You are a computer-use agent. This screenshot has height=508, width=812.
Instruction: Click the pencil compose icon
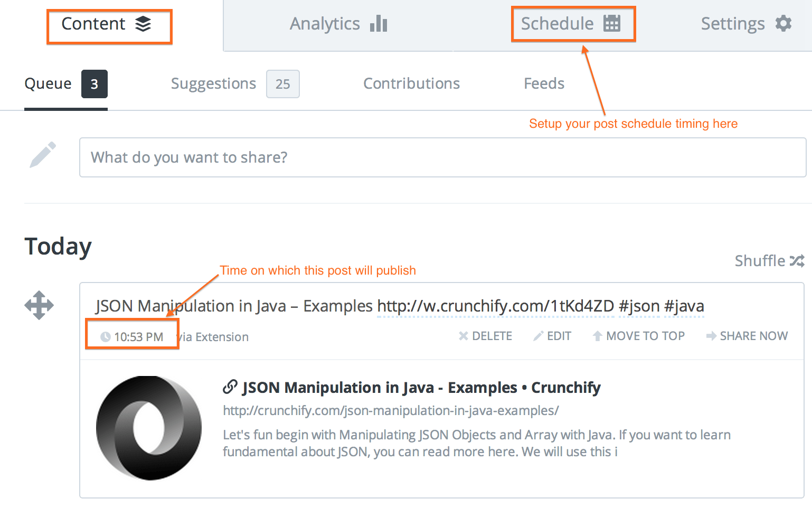(43, 155)
